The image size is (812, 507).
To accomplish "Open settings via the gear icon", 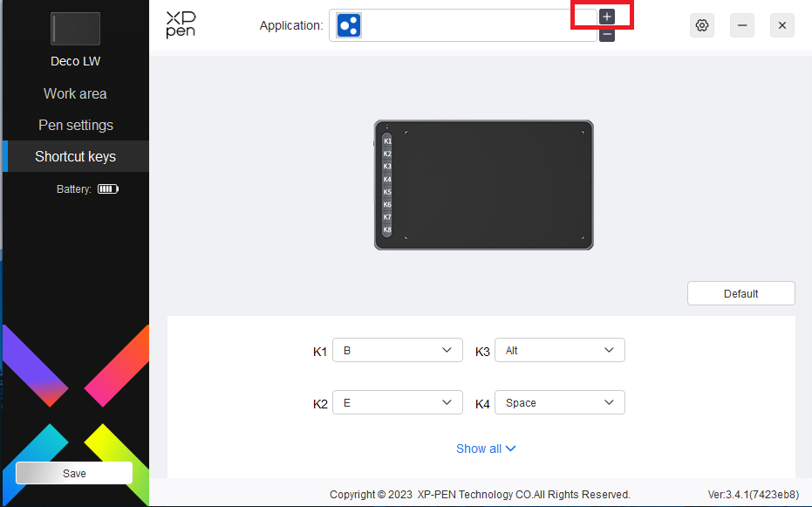I will 702,25.
